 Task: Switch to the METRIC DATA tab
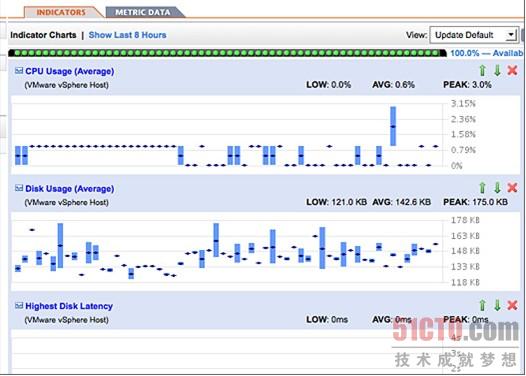coord(143,12)
